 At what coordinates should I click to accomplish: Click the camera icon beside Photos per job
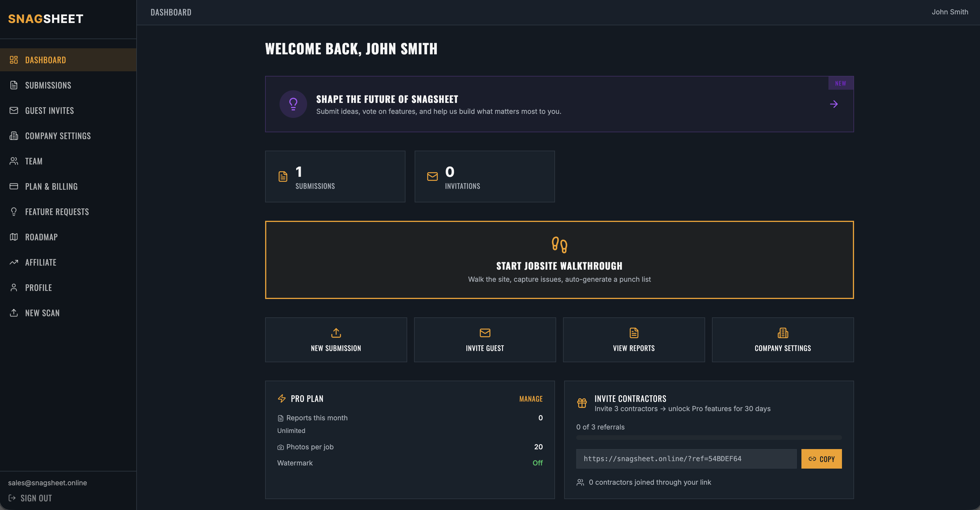point(280,447)
